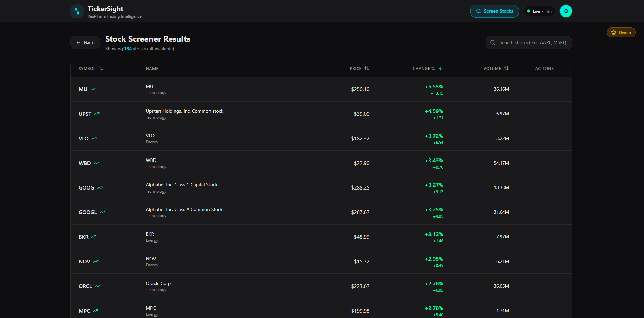The height and width of the screenshot is (318, 644).
Task: Click the TickerSight brand name
Action: (x=106, y=9)
